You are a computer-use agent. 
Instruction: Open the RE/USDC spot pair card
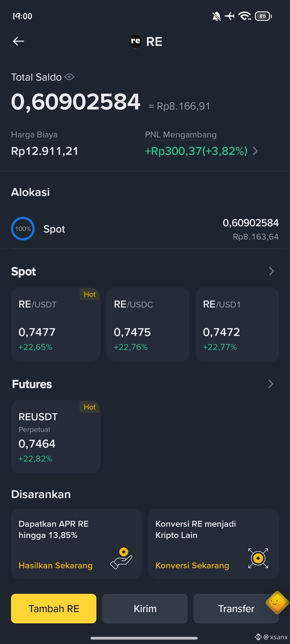(x=148, y=324)
